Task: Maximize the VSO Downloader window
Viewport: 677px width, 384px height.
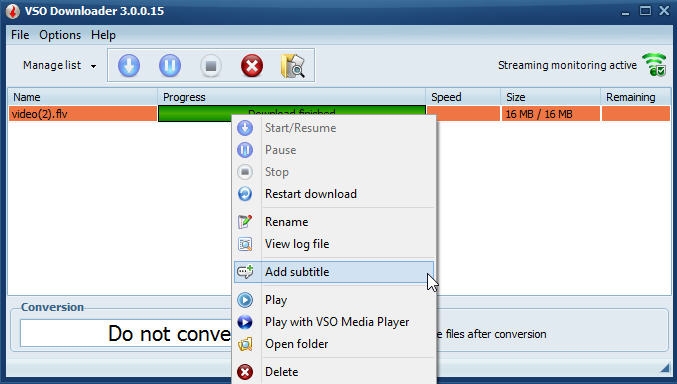Action: tap(645, 11)
